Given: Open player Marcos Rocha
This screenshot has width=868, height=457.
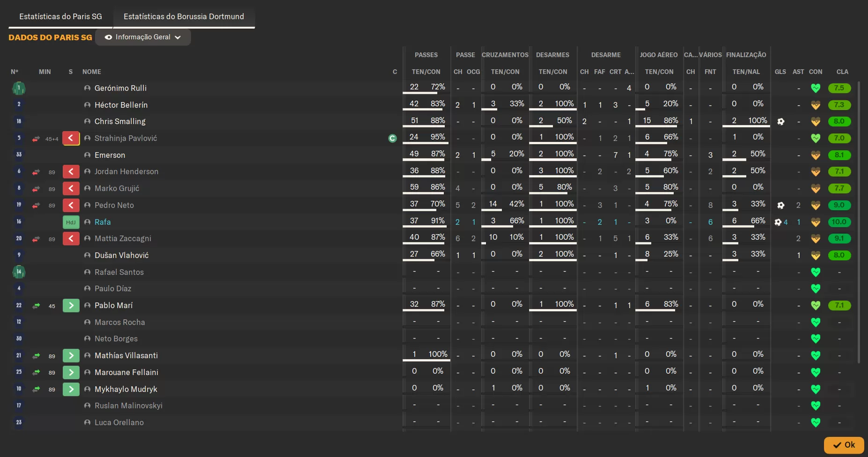Looking at the screenshot, I should [120, 322].
